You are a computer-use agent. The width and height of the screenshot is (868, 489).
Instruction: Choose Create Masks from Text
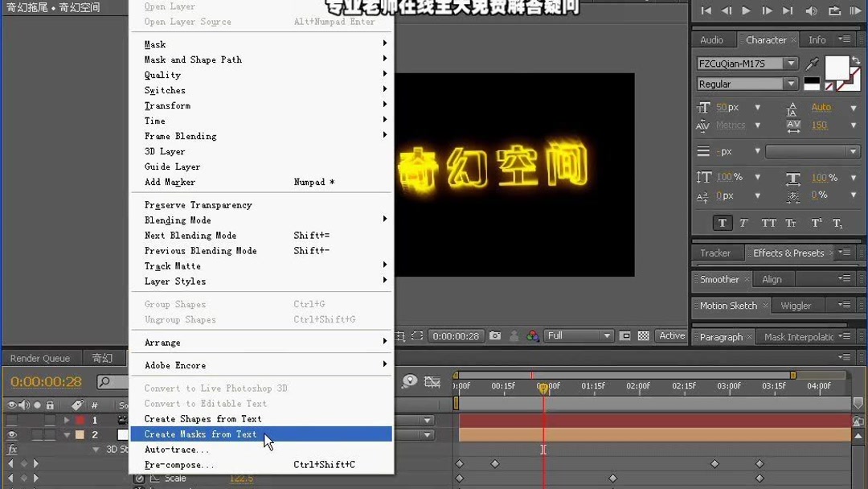coord(201,434)
